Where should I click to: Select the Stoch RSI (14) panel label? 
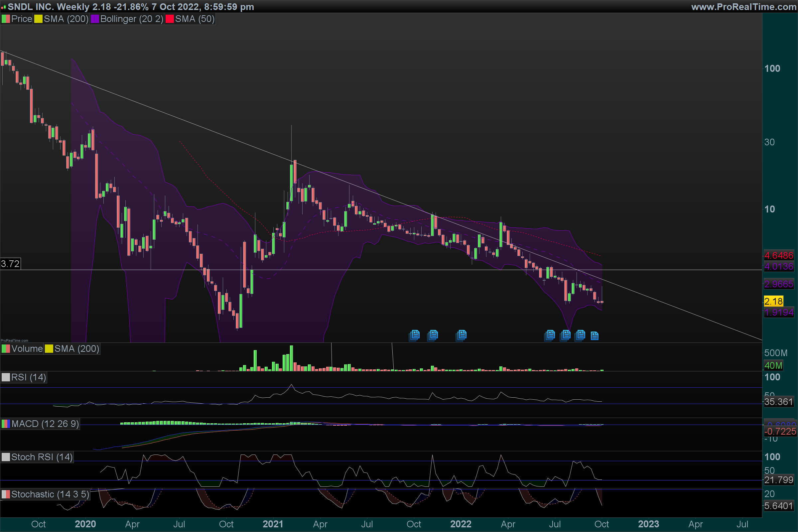(42, 457)
